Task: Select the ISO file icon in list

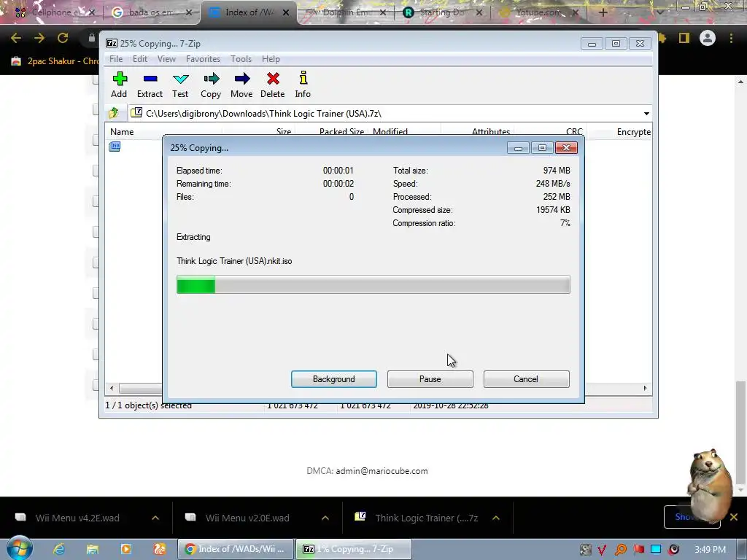Action: click(x=115, y=146)
